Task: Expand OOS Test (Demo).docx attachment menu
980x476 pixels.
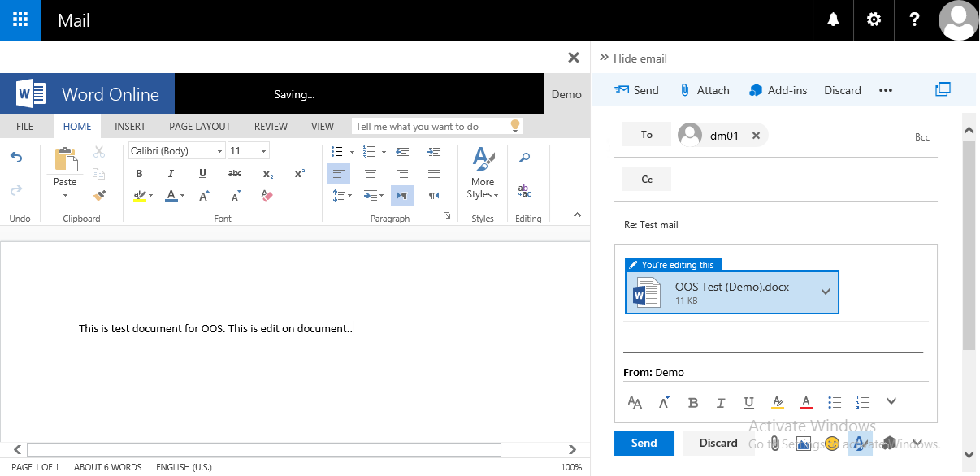Action: (826, 292)
